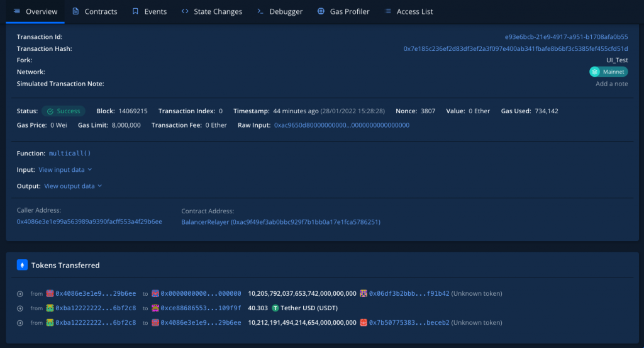Click Add a note for the simulation
644x348 pixels.
[x=611, y=84]
